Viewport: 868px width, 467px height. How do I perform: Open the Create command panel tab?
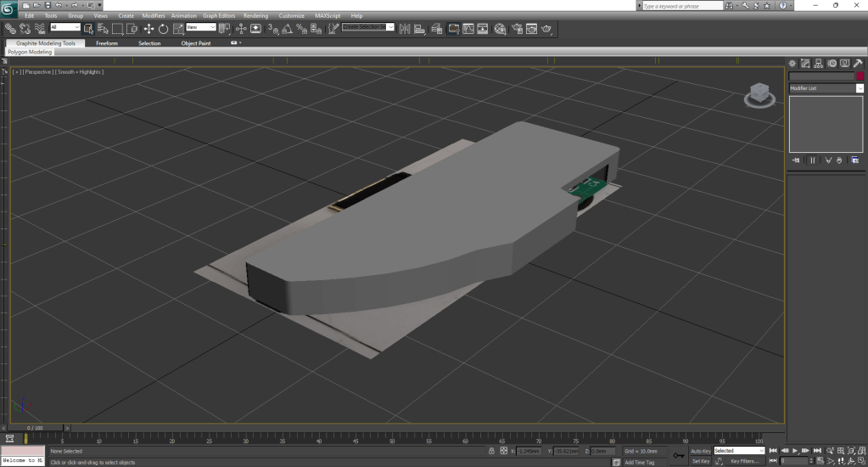792,64
